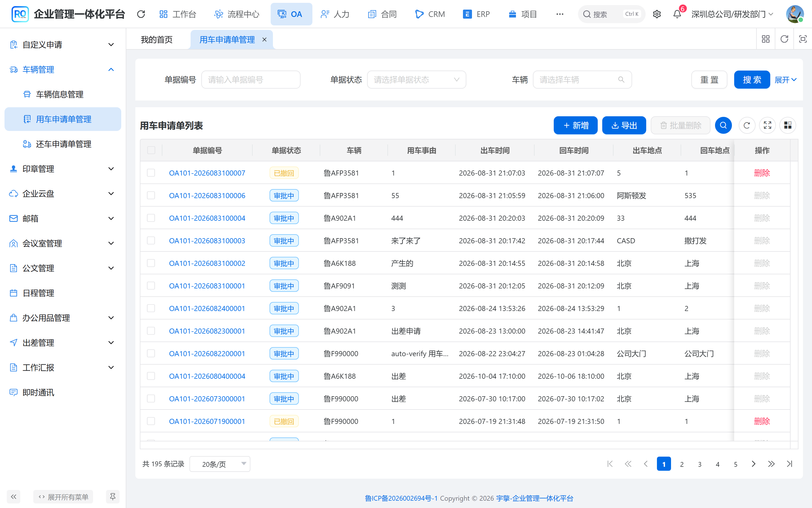812x508 pixels.
Task: Click the 导出 button
Action: click(x=624, y=125)
